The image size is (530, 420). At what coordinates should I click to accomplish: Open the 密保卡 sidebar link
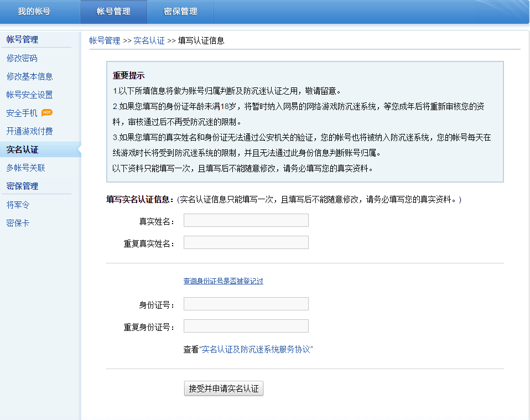[18, 223]
